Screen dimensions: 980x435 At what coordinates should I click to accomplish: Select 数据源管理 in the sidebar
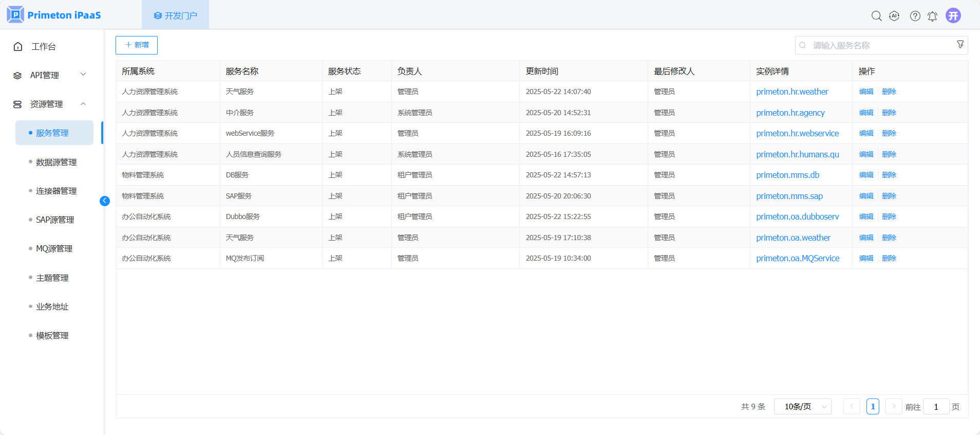pyautogui.click(x=56, y=162)
